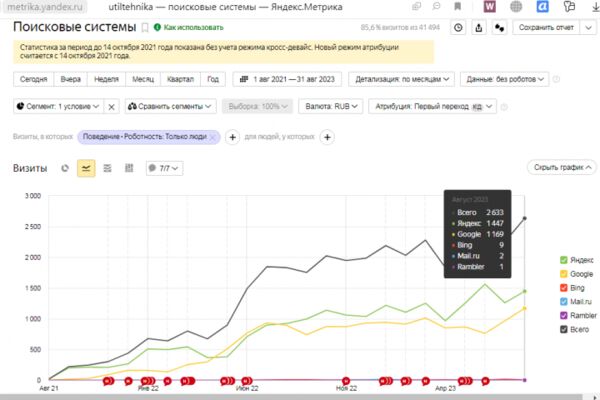The width and height of the screenshot is (600, 400).
Task: Toggle the Яндекс legend checkbox
Action: coord(564,260)
